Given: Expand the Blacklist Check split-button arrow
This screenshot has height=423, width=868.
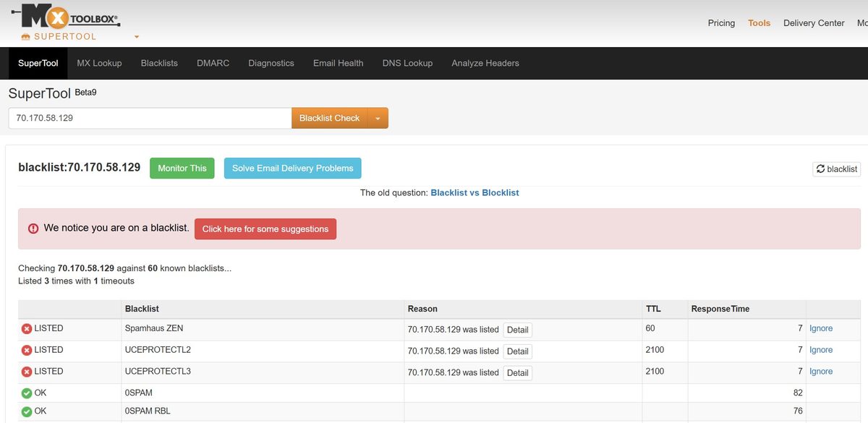Looking at the screenshot, I should click(378, 118).
